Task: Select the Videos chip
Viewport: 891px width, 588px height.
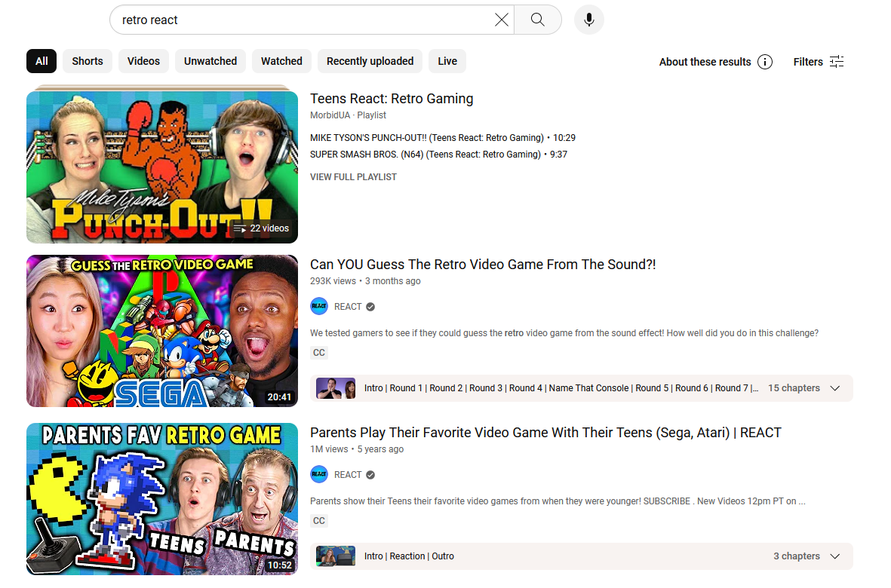Action: coord(143,61)
